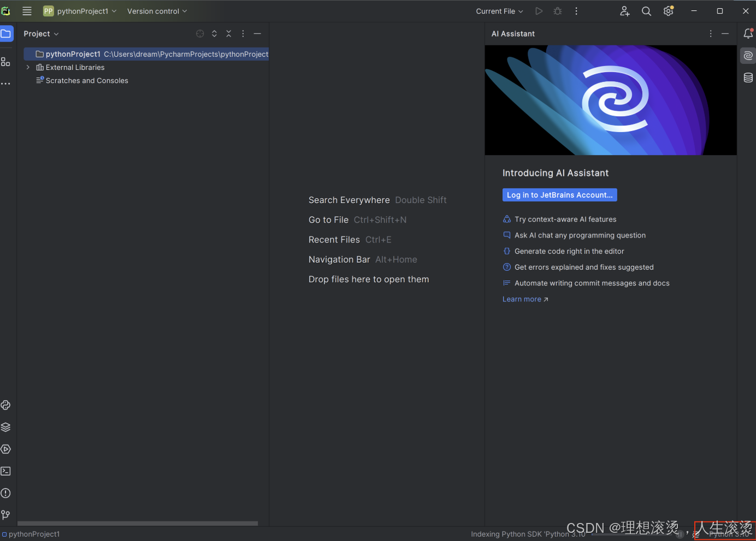Open AI Assistant panel options
756x541 pixels.
[x=711, y=34]
